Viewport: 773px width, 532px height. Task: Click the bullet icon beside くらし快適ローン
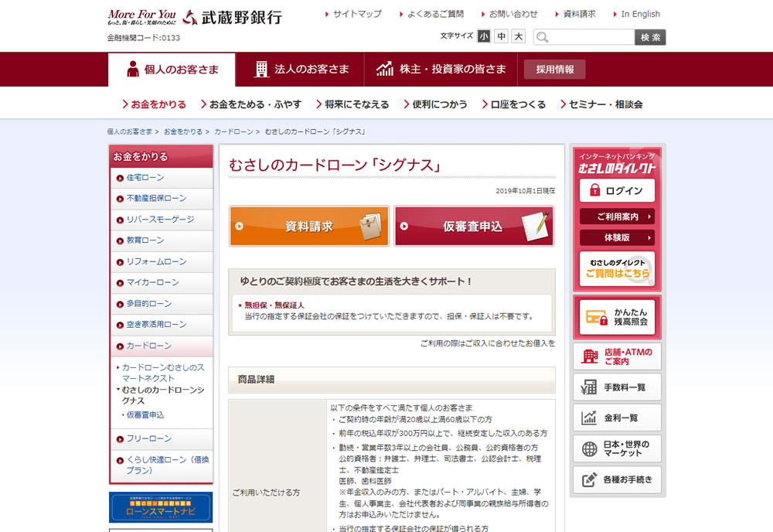(120, 461)
